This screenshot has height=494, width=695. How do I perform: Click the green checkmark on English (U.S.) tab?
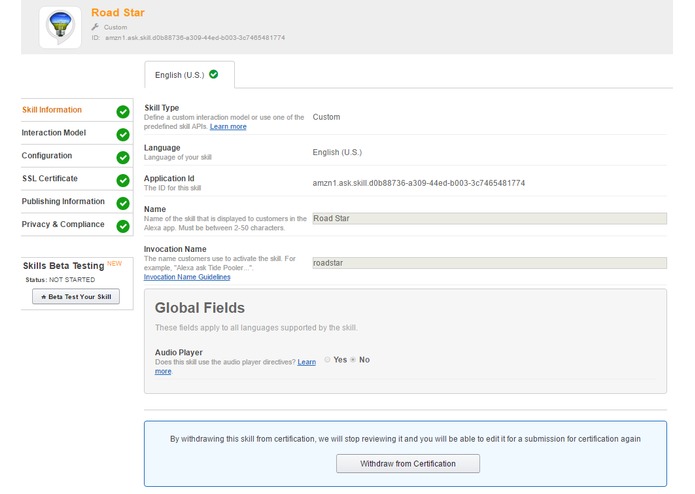(214, 74)
